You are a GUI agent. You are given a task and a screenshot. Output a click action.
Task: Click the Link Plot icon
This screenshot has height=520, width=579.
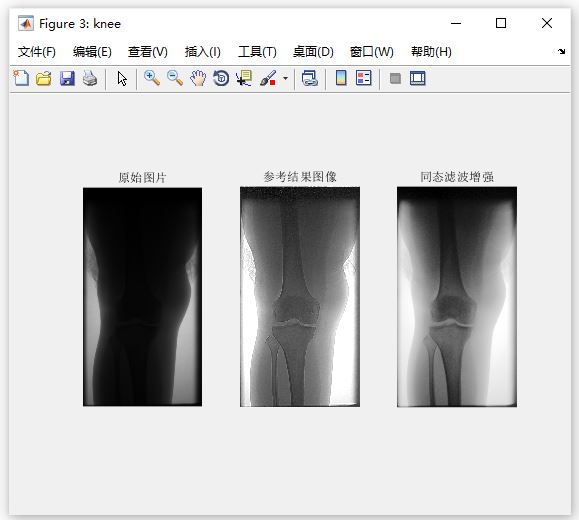pos(309,78)
